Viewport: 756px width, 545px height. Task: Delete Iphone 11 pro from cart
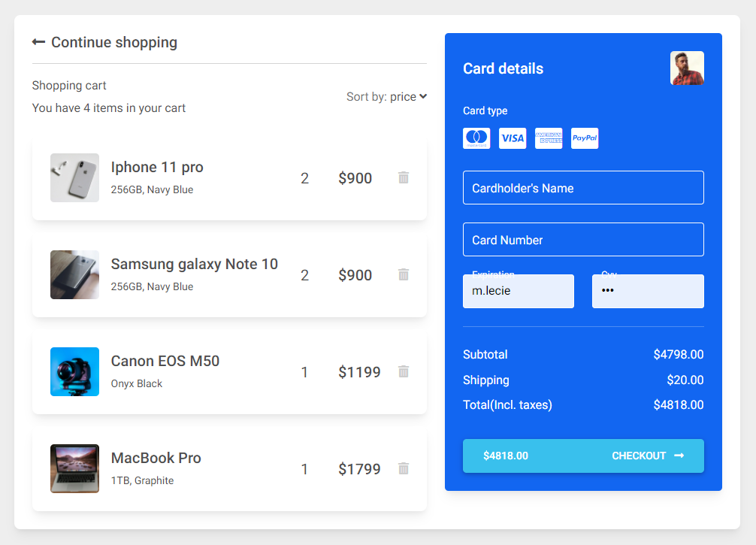click(404, 178)
